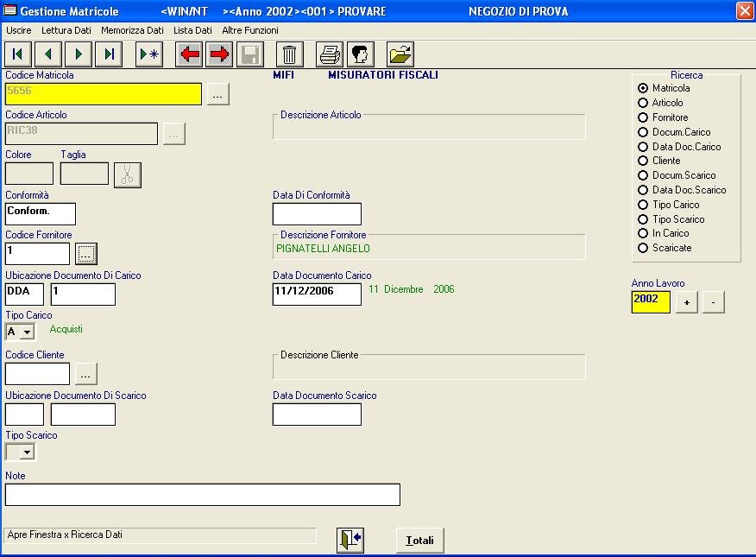Open the Tipo Carico dropdown
Screen dimensions: 756x557
[x=27, y=332]
